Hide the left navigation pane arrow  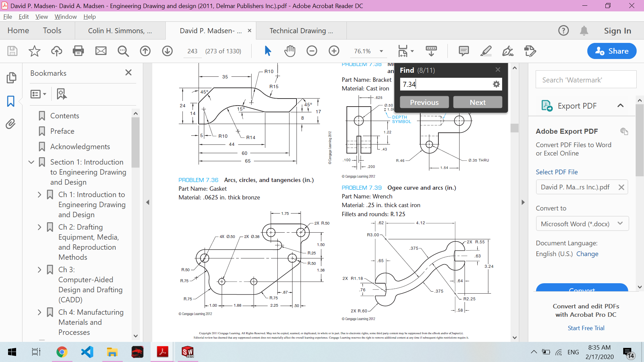pos(148,202)
